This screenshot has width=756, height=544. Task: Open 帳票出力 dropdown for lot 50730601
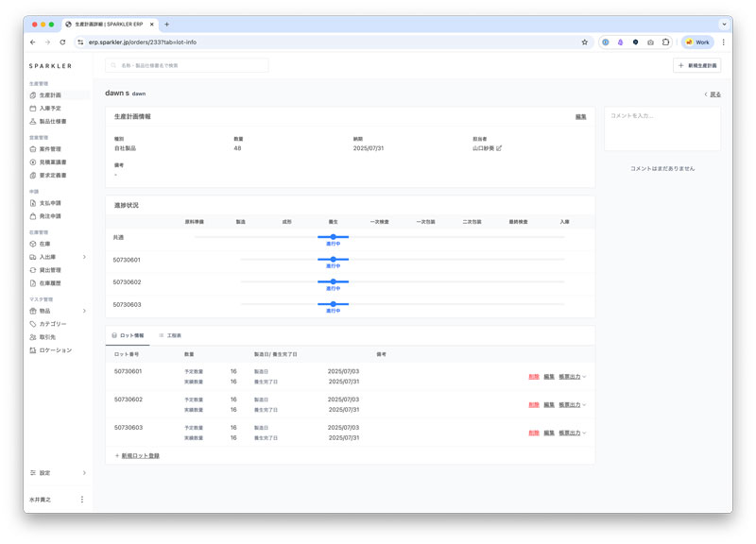click(x=573, y=377)
